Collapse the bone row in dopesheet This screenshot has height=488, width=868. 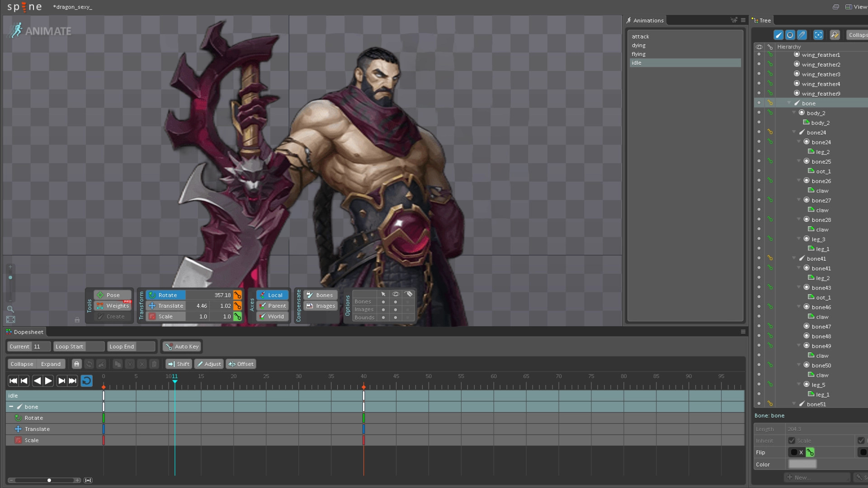click(11, 407)
